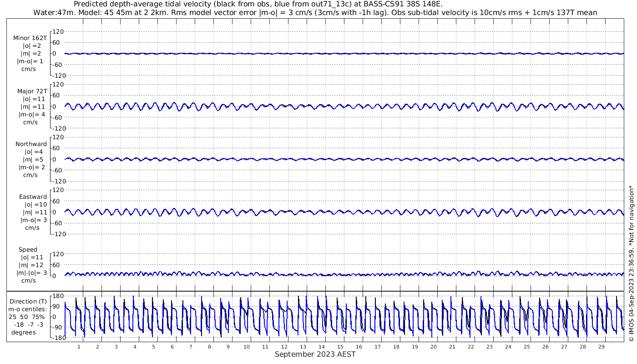Select the 'Minor 162T' panel label
The width and height of the screenshot is (637, 364).
click(x=30, y=38)
